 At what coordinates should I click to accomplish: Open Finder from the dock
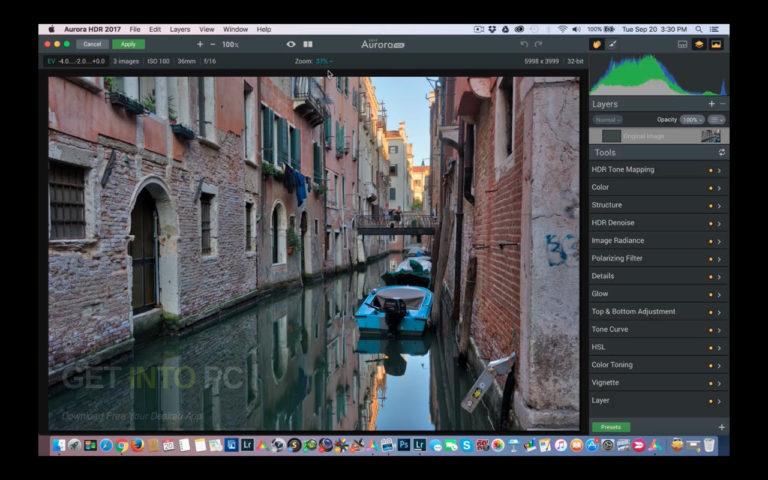59,445
